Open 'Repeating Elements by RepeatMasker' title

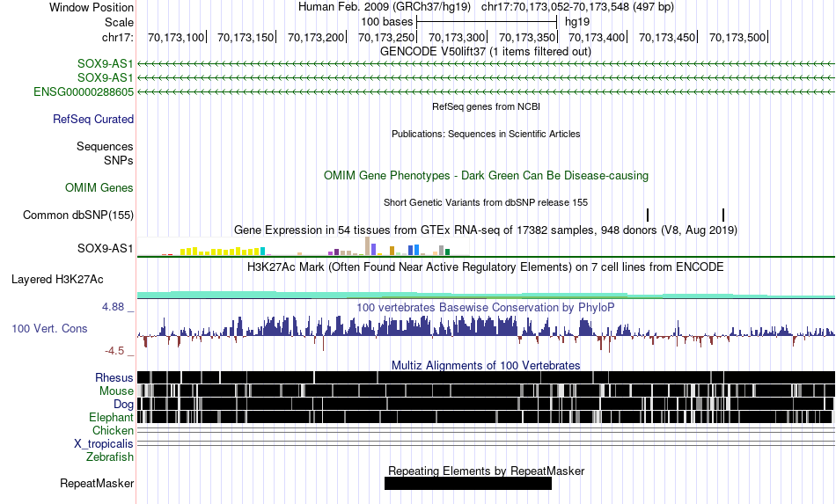point(486,471)
